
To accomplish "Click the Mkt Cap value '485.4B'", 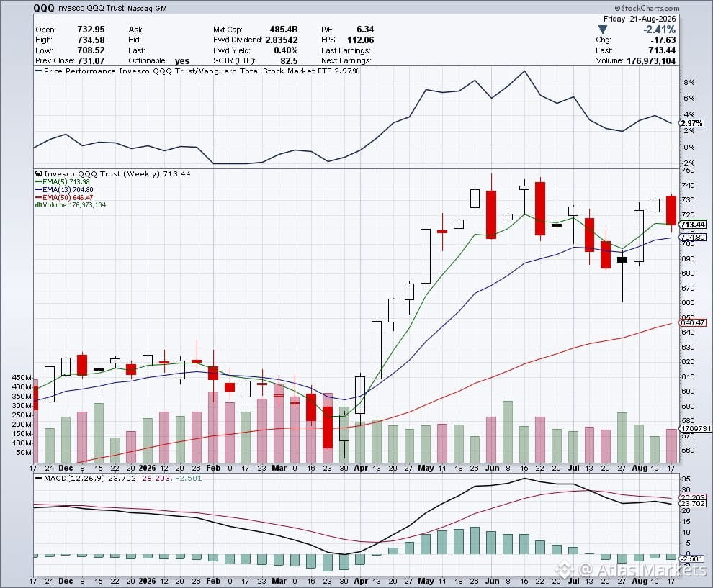I will click(x=284, y=29).
